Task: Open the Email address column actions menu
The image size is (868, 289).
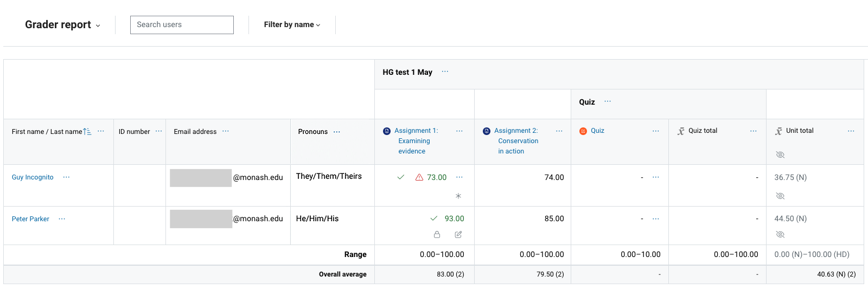Action: (226, 131)
